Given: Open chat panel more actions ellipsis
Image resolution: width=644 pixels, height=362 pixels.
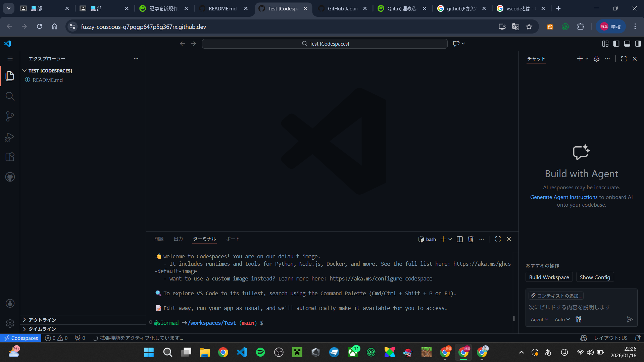Looking at the screenshot, I should 607,59.
